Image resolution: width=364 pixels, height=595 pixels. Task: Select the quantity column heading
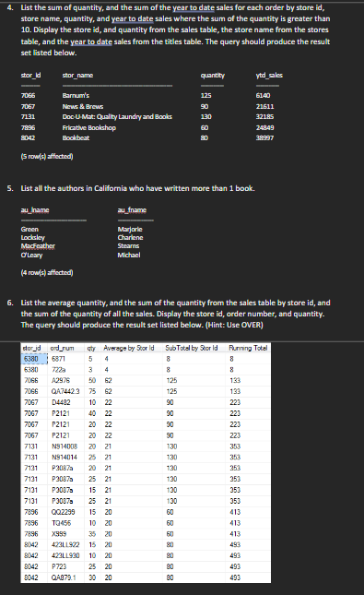[x=213, y=75]
